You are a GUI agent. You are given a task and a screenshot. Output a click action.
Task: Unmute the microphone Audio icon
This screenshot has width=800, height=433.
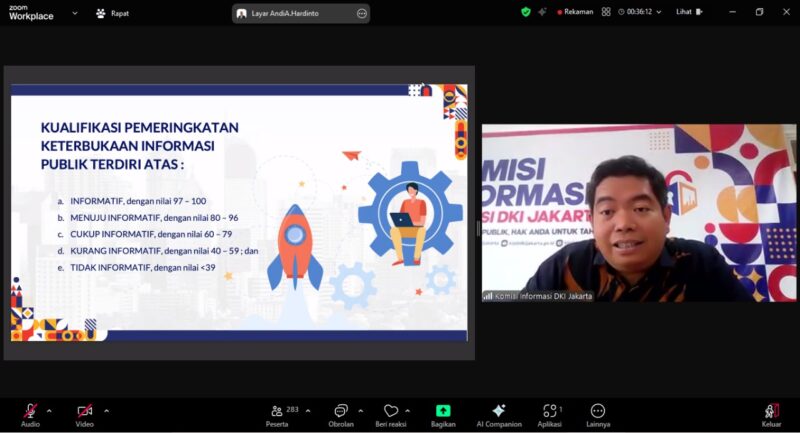tap(30, 411)
